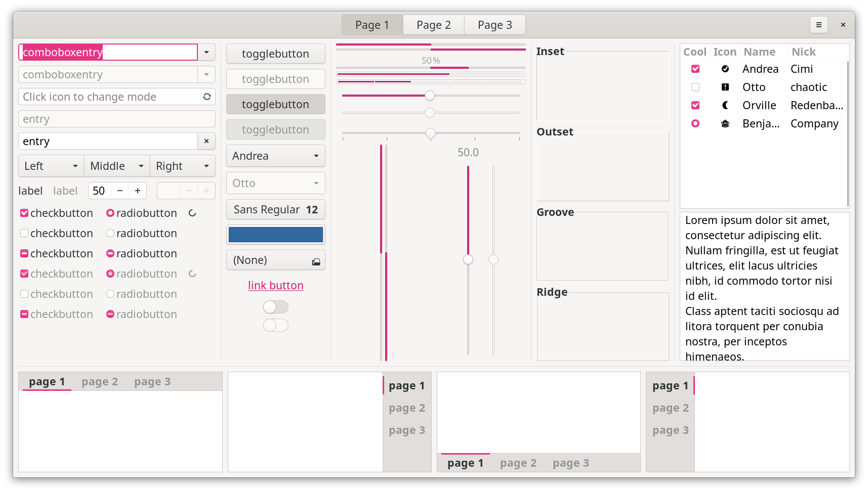Click the vertical 50.0 slider handle
868x492 pixels.
468,259
